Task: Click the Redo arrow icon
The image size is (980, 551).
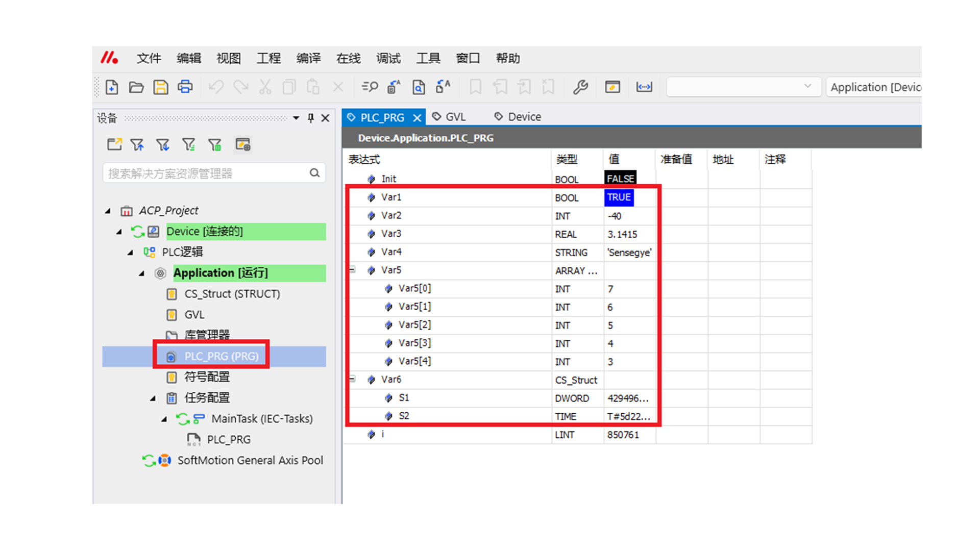Action: (x=240, y=87)
